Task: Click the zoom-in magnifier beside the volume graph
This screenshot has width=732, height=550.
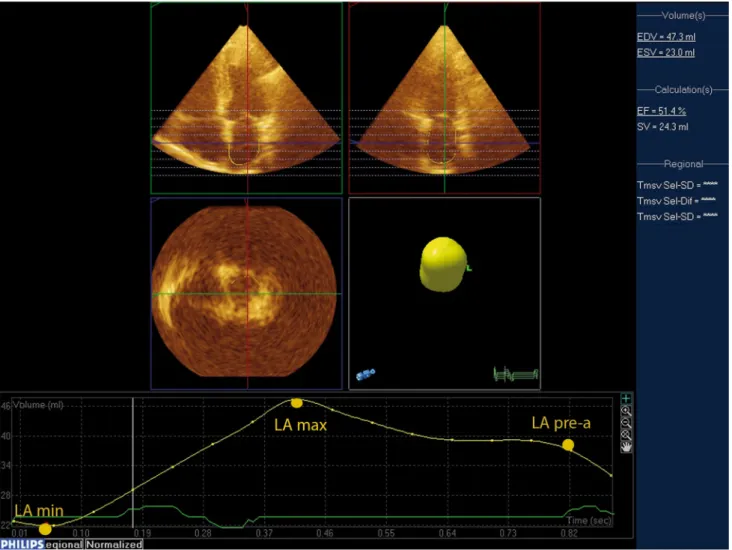Action: (x=626, y=411)
